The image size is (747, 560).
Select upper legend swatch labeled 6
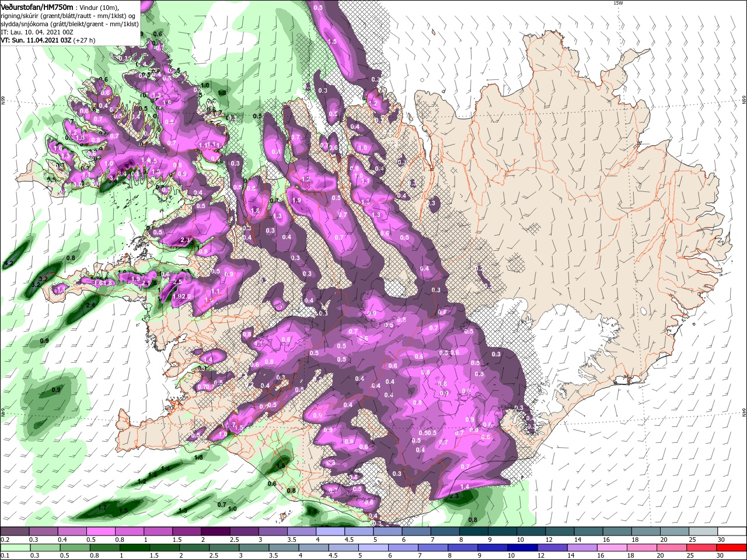[416, 531]
